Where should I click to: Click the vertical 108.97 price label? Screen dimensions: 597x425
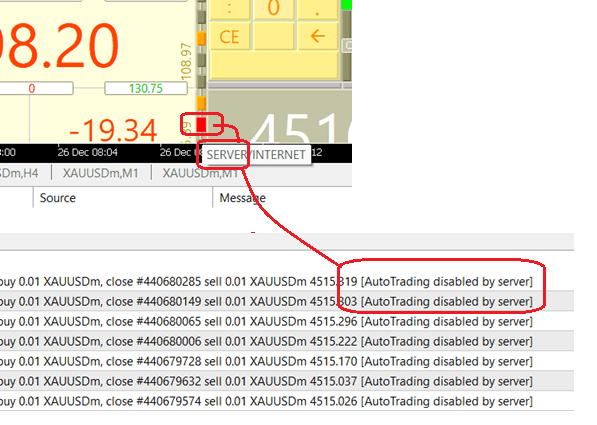(185, 61)
